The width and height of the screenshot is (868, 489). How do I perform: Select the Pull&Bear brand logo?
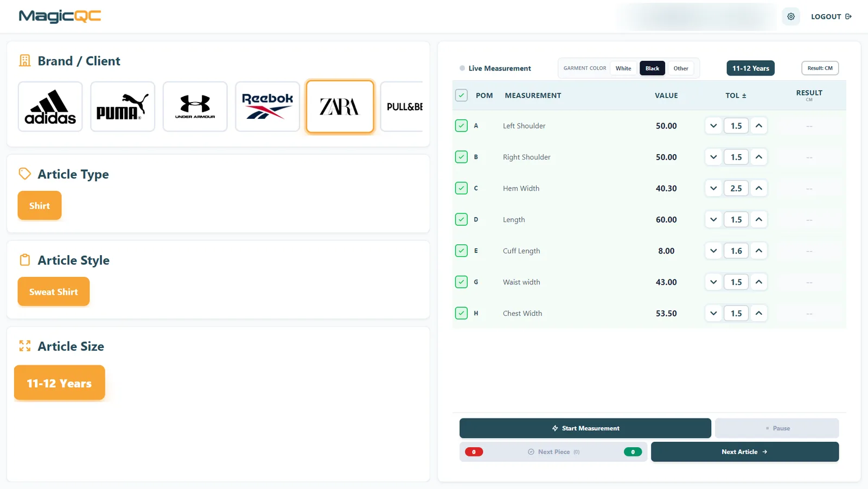(402, 106)
